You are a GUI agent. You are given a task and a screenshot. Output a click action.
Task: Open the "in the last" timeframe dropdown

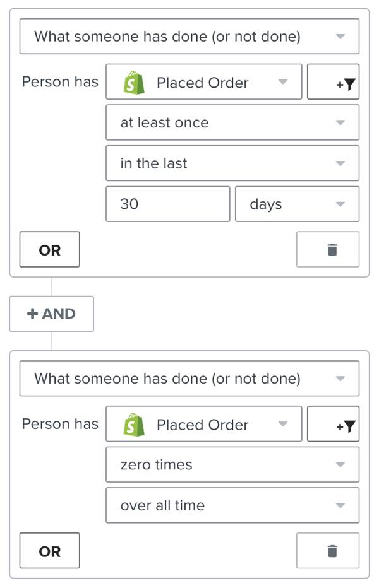(x=232, y=163)
